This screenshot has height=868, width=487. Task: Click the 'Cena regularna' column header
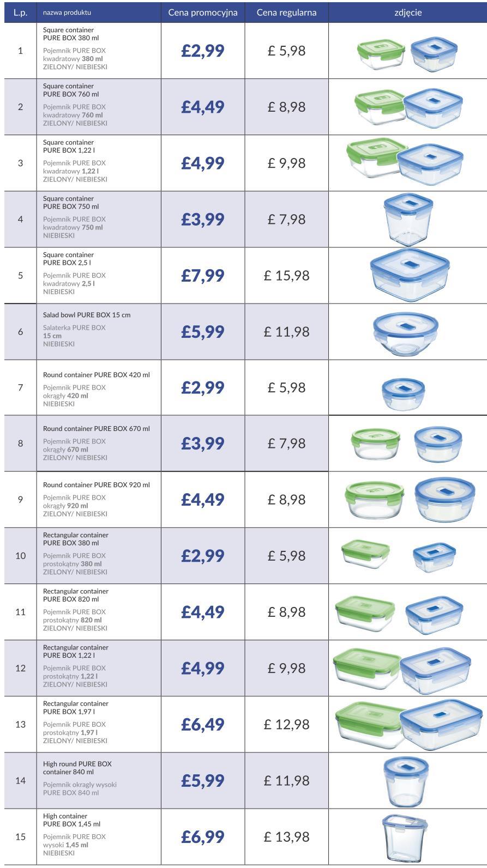tap(286, 13)
